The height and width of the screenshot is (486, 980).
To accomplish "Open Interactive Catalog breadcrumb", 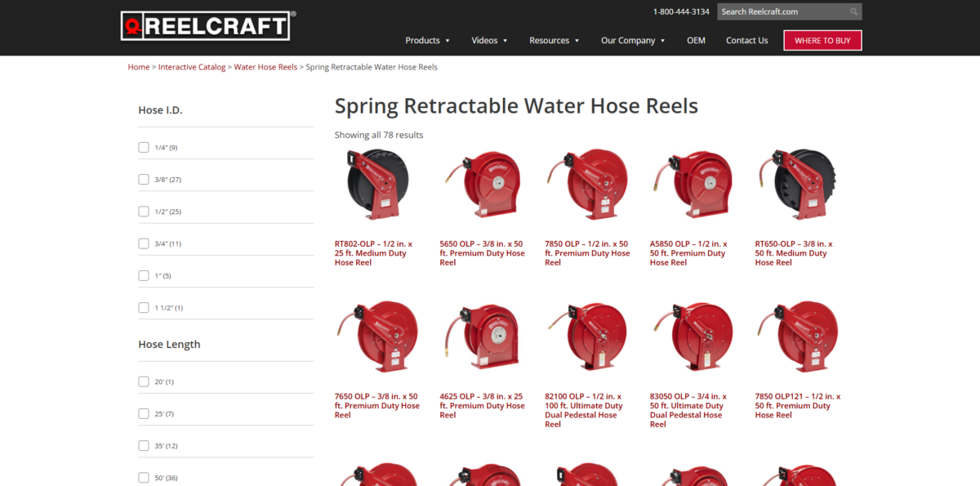I will (192, 67).
